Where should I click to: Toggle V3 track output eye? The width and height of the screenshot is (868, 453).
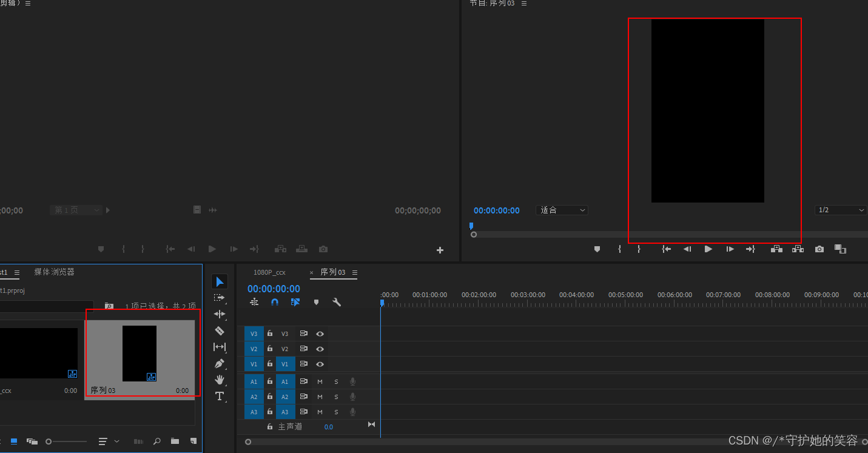(x=320, y=334)
